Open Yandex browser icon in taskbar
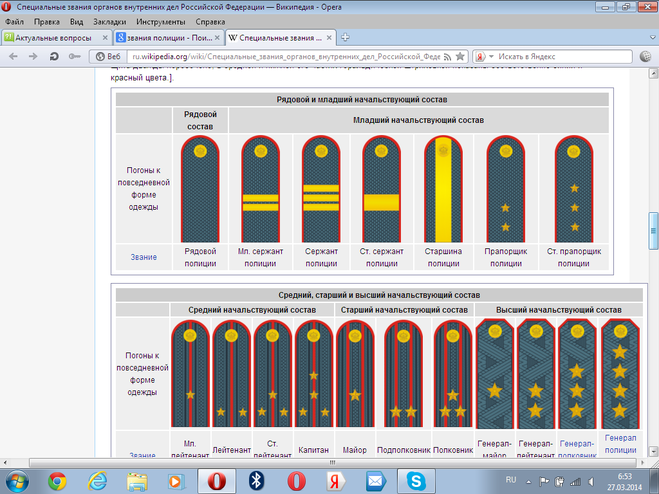Image resolution: width=659 pixels, height=494 pixels. point(335,481)
